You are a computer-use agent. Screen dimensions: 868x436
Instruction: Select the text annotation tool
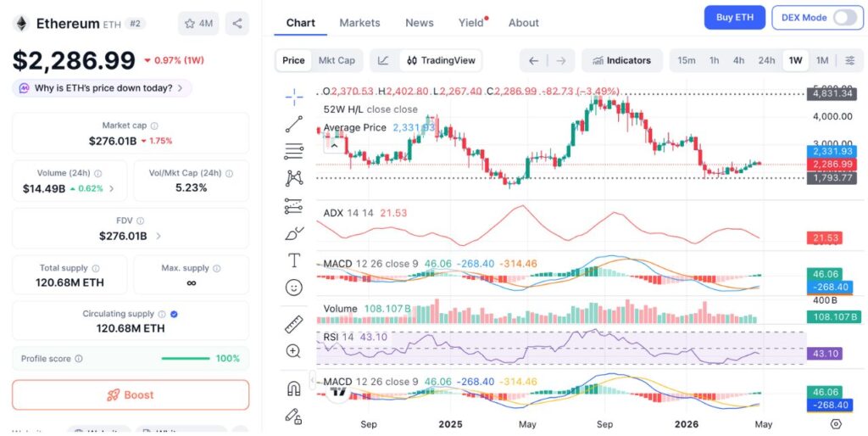click(294, 260)
